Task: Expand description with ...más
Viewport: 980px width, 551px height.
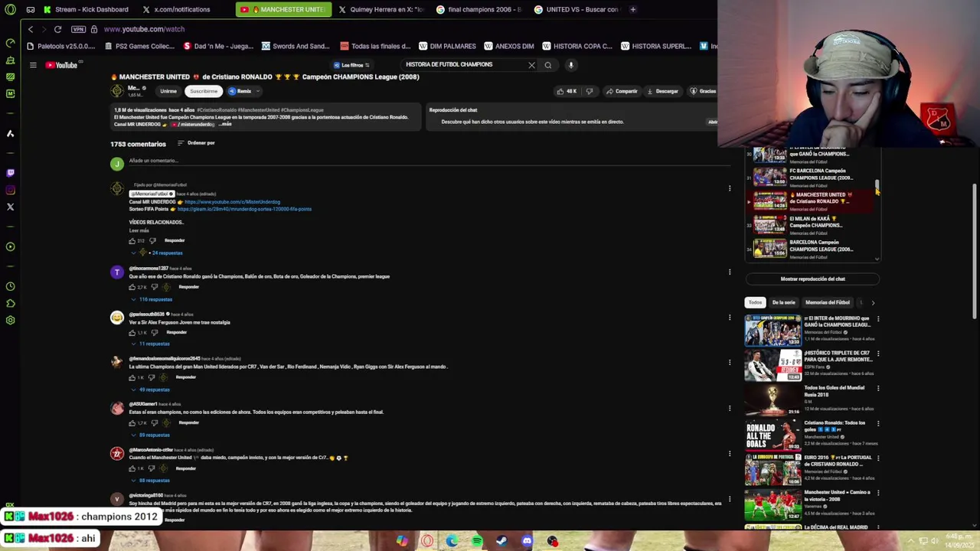Action: [x=225, y=124]
